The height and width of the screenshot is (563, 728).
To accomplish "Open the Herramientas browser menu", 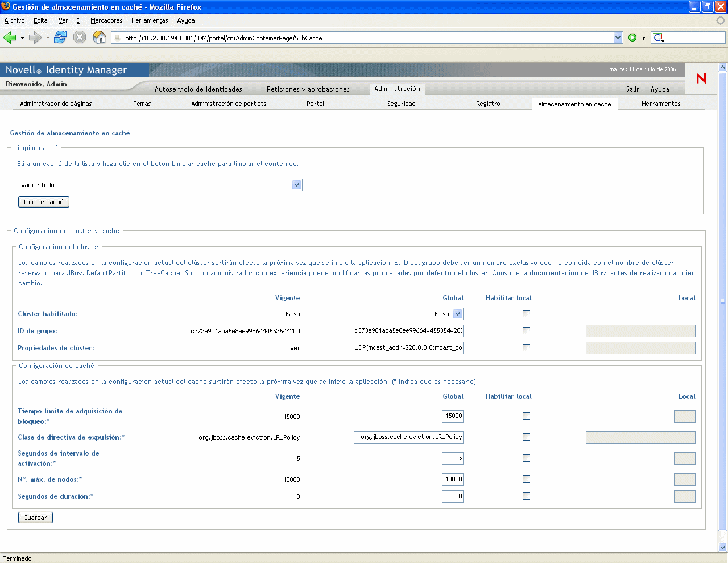I will [150, 20].
